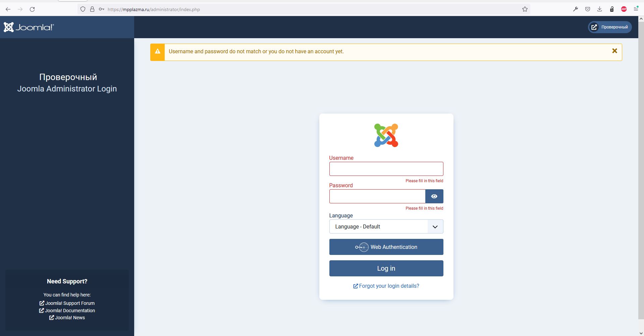View site security via padlock icon
This screenshot has width=644, height=336.
(92, 9)
